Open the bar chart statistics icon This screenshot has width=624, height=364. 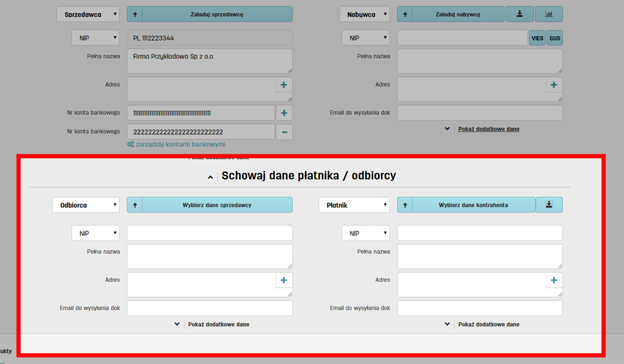tap(549, 14)
